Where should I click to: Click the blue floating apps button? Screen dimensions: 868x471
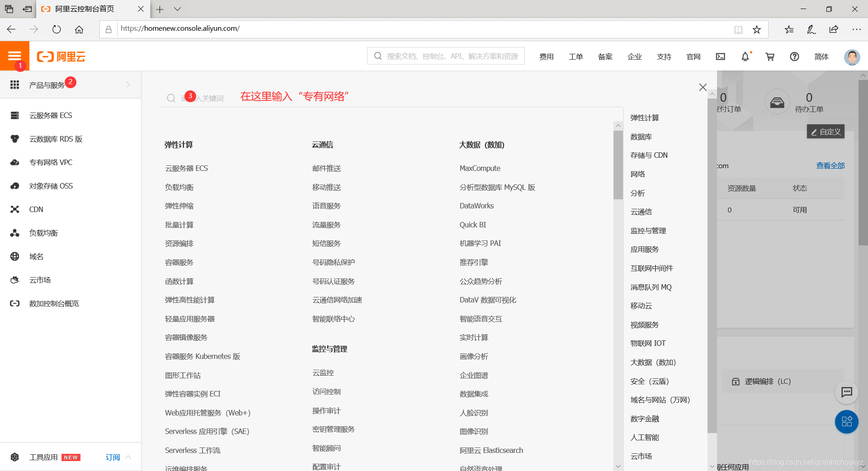coord(847,422)
